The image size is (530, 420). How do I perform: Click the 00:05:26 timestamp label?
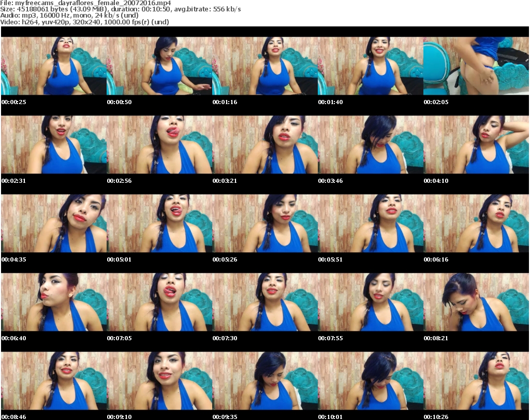[x=225, y=259]
